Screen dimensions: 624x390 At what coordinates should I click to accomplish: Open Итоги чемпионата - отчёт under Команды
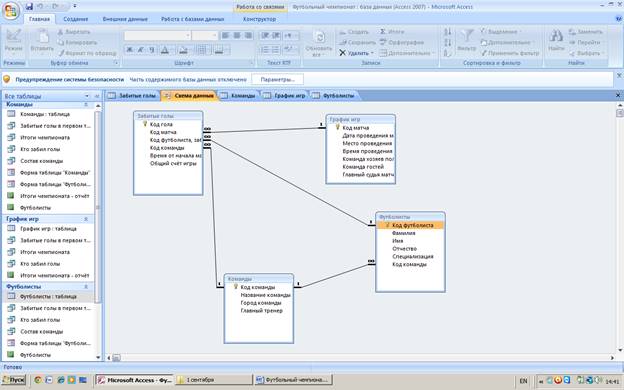click(x=55, y=196)
